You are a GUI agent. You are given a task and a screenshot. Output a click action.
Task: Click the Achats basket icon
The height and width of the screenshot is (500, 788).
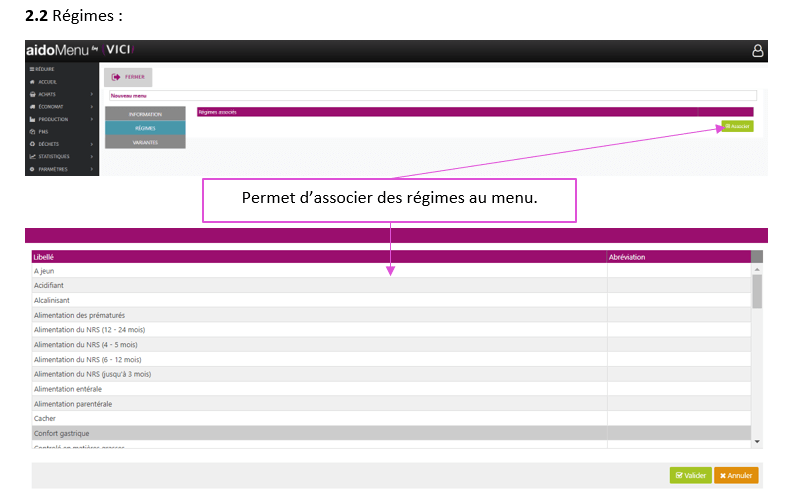(x=32, y=94)
